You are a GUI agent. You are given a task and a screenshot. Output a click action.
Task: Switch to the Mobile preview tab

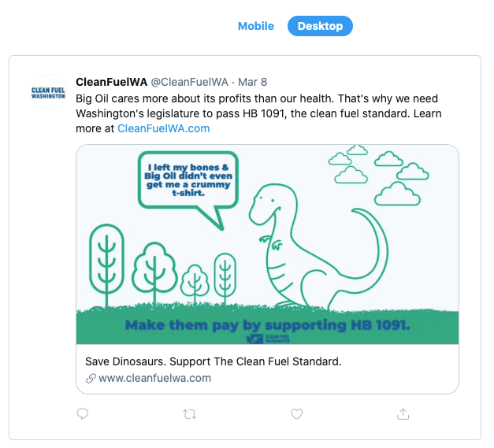click(256, 26)
